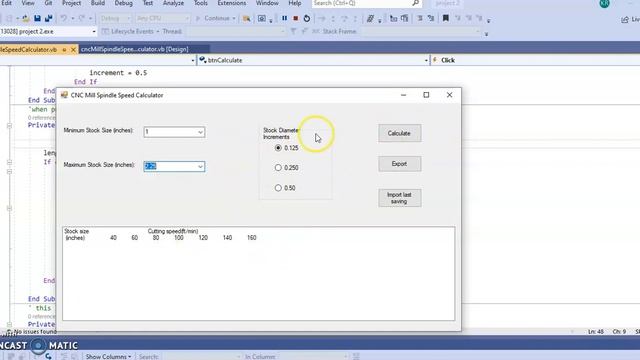Image resolution: width=640 pixels, height=360 pixels.
Task: Click the btnCalculate member icon
Action: [x=202, y=60]
